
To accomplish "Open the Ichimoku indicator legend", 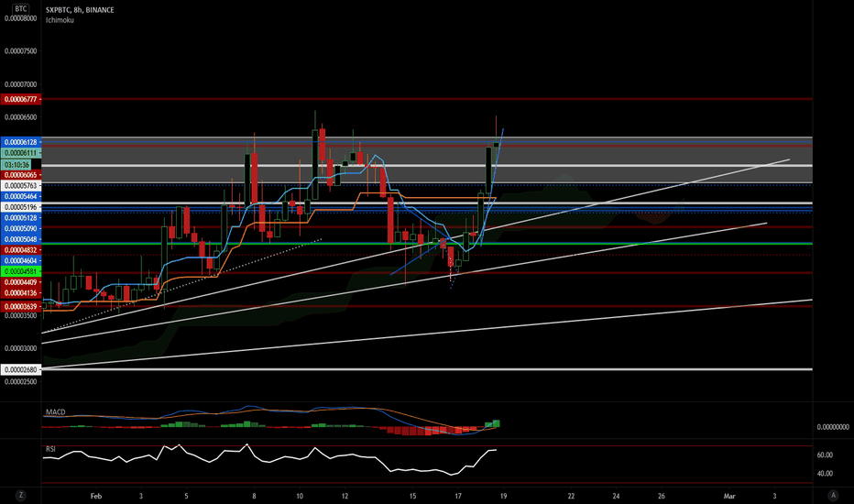I will tap(60, 20).
